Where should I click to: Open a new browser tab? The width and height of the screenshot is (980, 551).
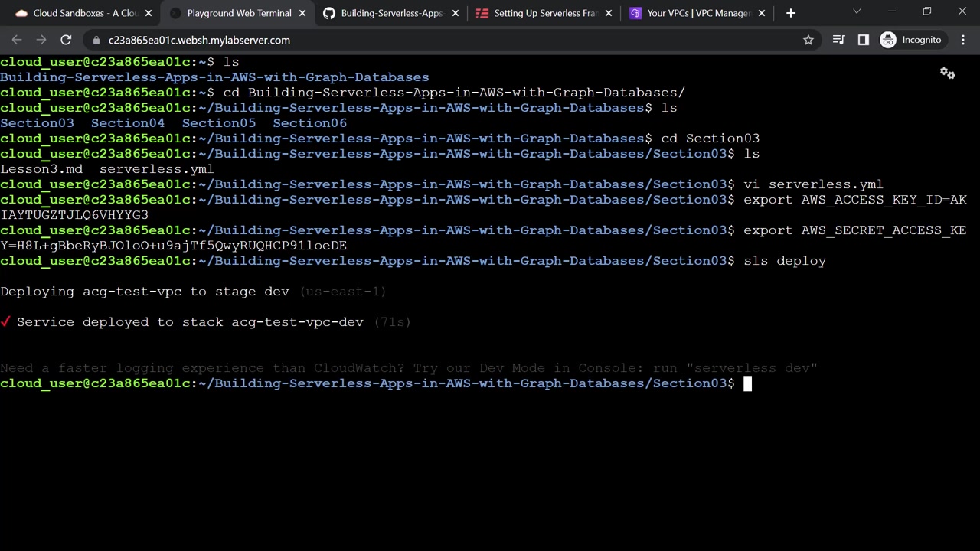[x=791, y=13]
